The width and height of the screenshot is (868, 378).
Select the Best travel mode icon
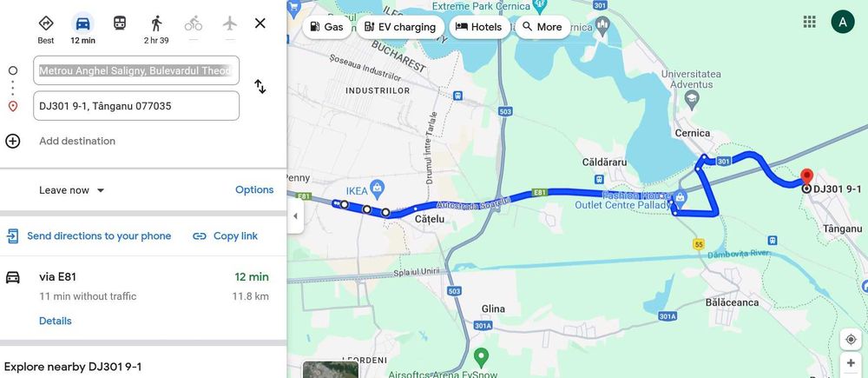coord(46,23)
